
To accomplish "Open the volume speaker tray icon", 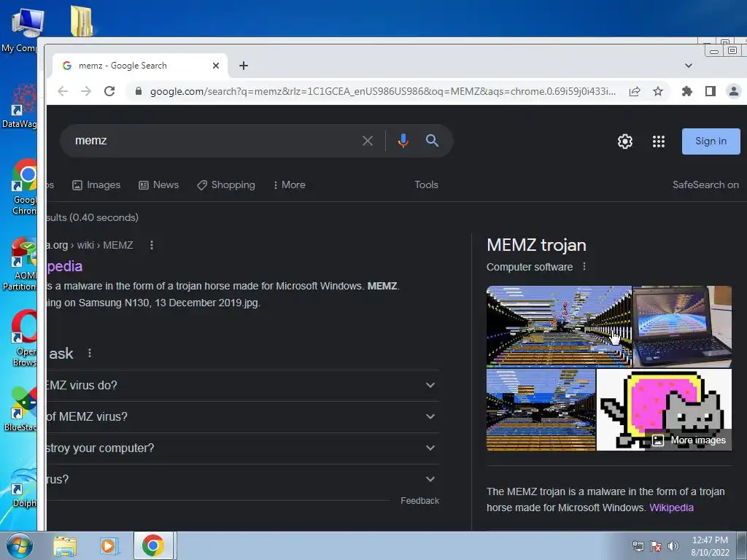I will 673,546.
